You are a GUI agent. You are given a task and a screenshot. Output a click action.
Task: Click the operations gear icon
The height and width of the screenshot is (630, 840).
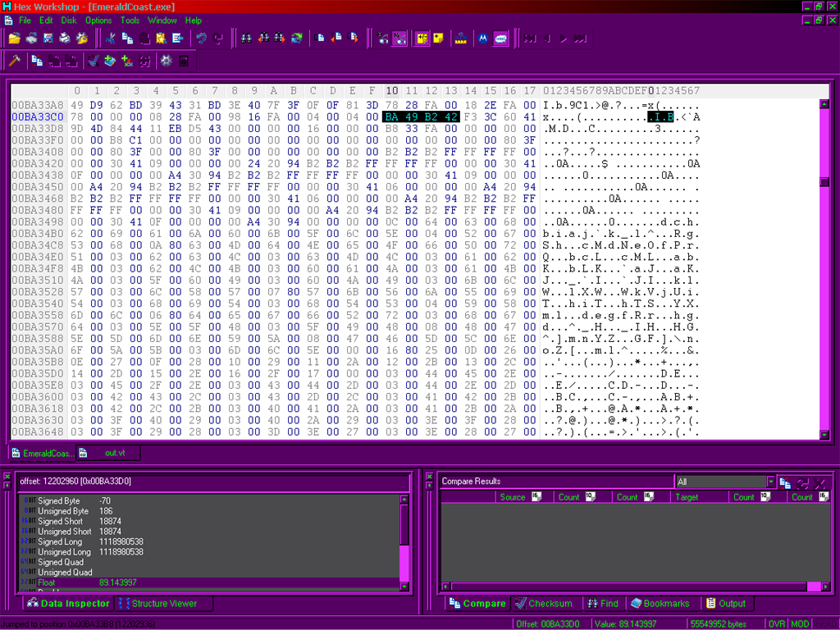click(166, 61)
